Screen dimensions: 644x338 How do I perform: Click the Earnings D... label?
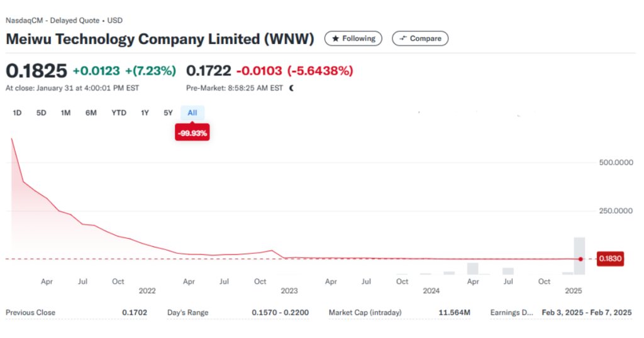512,313
